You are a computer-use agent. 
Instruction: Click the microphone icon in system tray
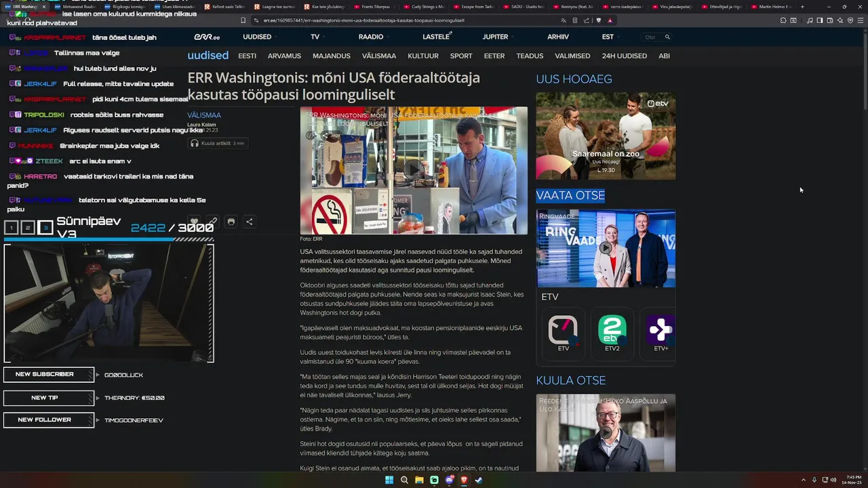[814, 480]
